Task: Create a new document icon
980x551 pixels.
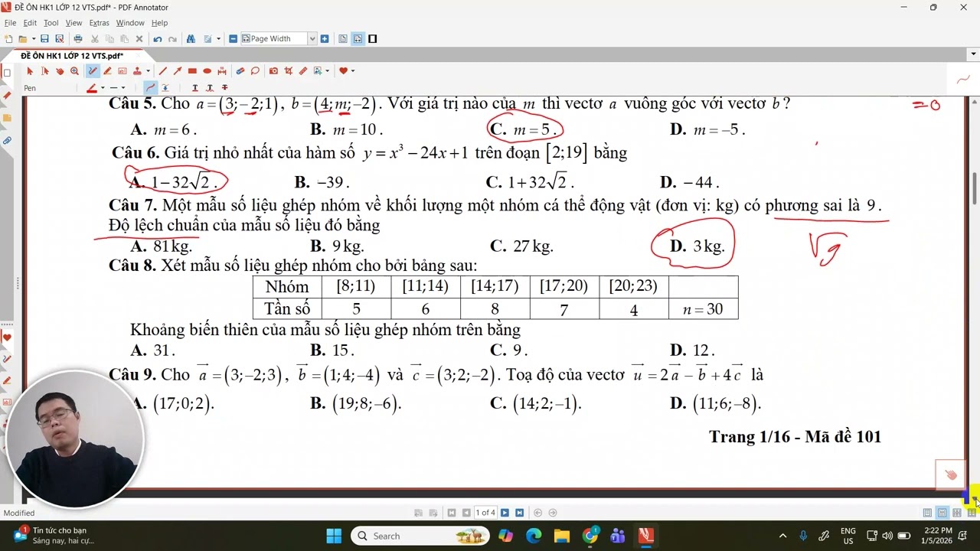Action: click(8, 39)
